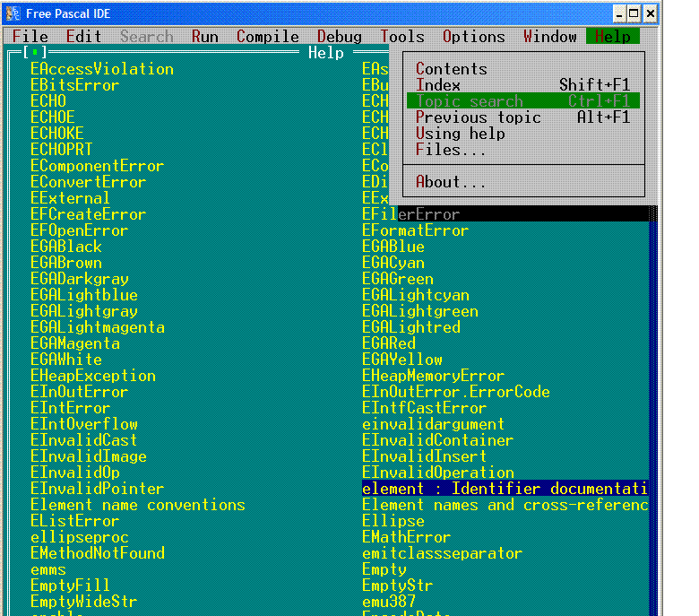The image size is (699, 616).
Task: Maximize the Free Pascal IDE window
Action: pyautogui.click(x=634, y=13)
